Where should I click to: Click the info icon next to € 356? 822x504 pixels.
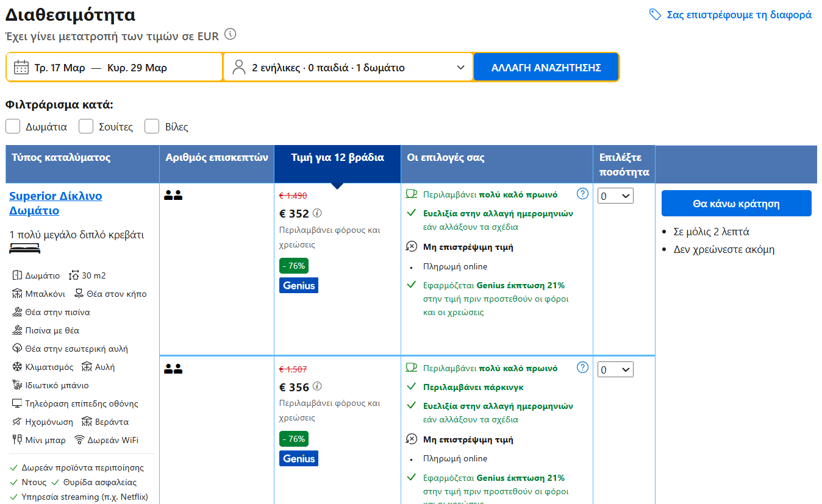tap(317, 386)
